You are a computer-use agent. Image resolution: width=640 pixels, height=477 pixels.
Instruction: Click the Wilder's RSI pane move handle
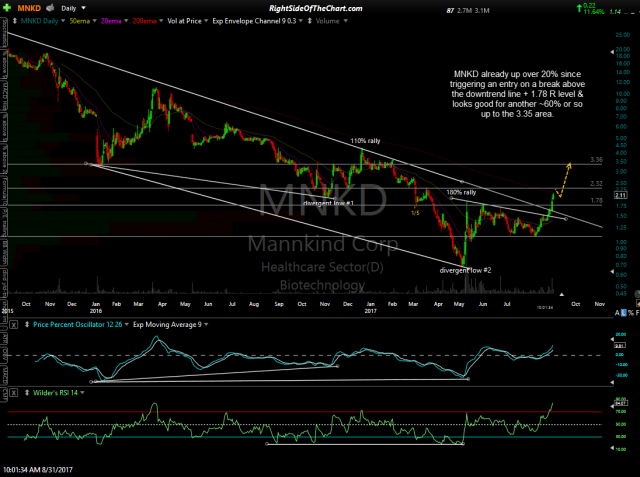click(27, 393)
